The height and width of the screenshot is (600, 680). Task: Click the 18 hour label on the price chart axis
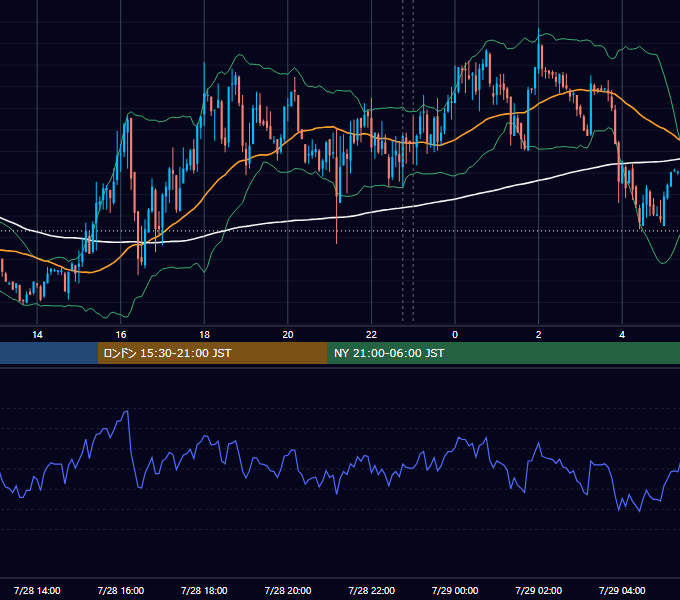(x=204, y=335)
